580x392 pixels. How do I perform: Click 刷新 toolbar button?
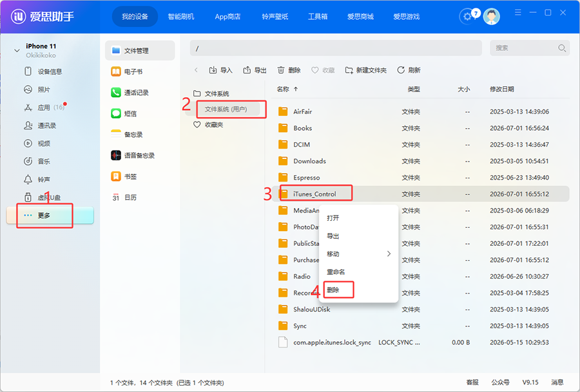click(409, 70)
